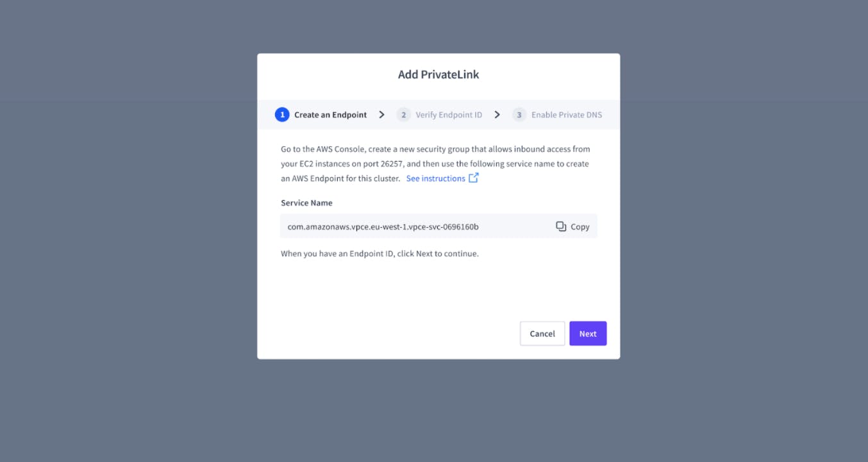Click the 'When you have an Endpoint ID' text
Screen dimensions: 868x462
(380, 253)
